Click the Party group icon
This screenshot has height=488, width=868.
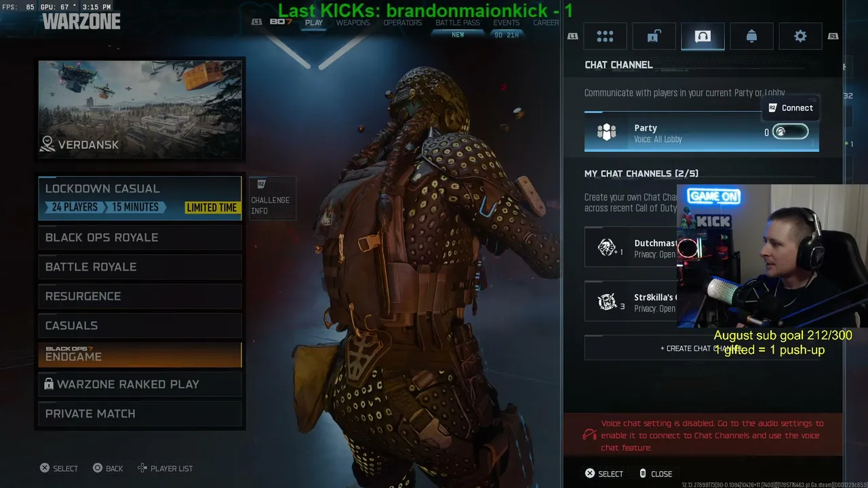pyautogui.click(x=606, y=132)
